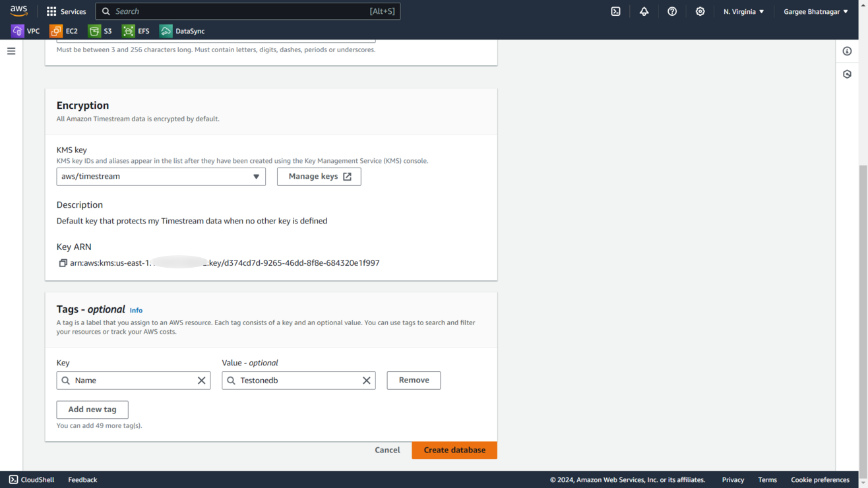Open the S3 shortcut
Viewport: 868px width, 488px height.
[x=100, y=31]
